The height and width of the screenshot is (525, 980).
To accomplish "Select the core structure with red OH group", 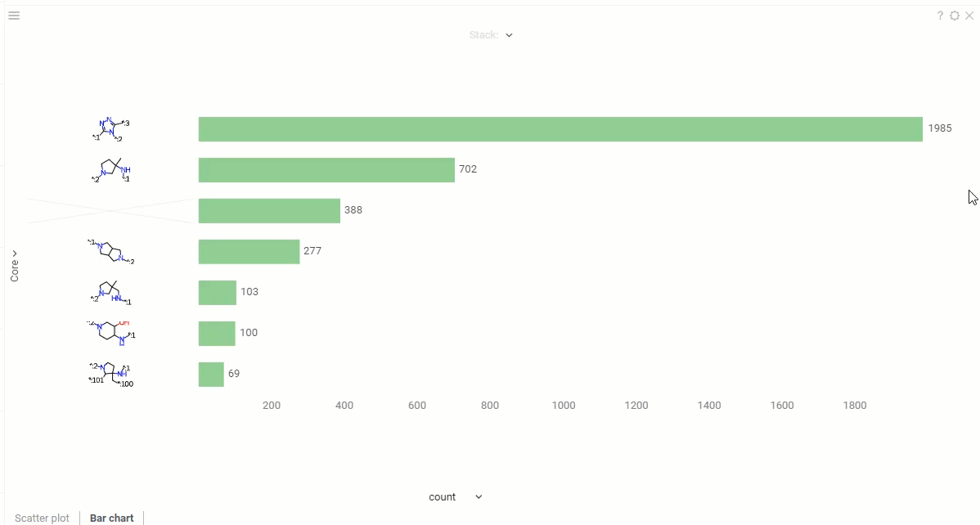I will (110, 332).
